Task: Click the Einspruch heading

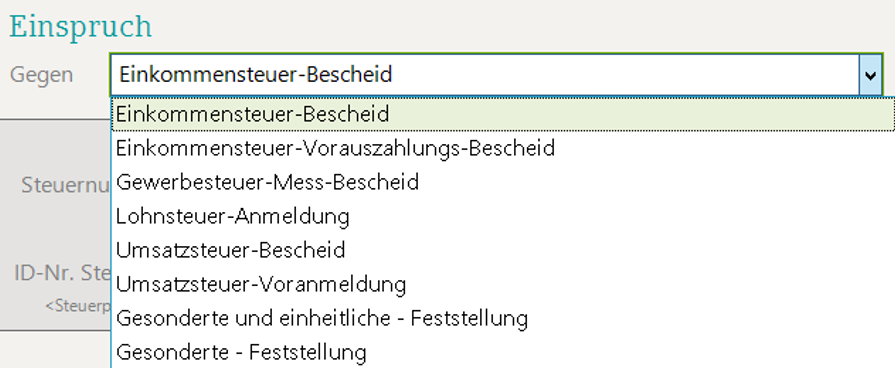Action: pyautogui.click(x=80, y=27)
